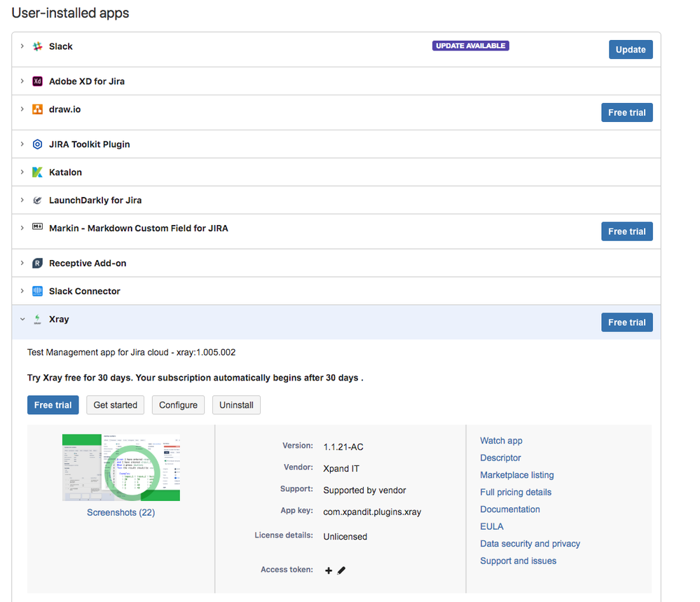Viewport: 700px width, 602px height.
Task: Click the Xray app name
Action: 59,320
